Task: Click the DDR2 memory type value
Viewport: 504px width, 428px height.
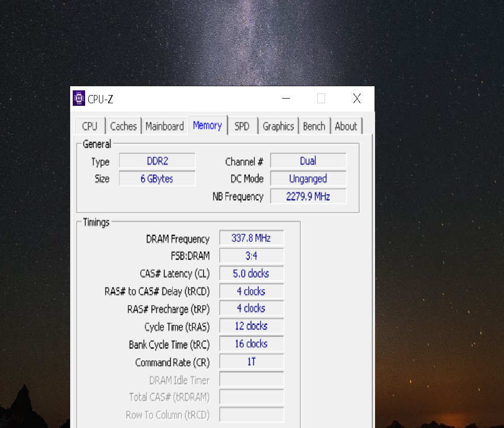Action: pos(157,161)
